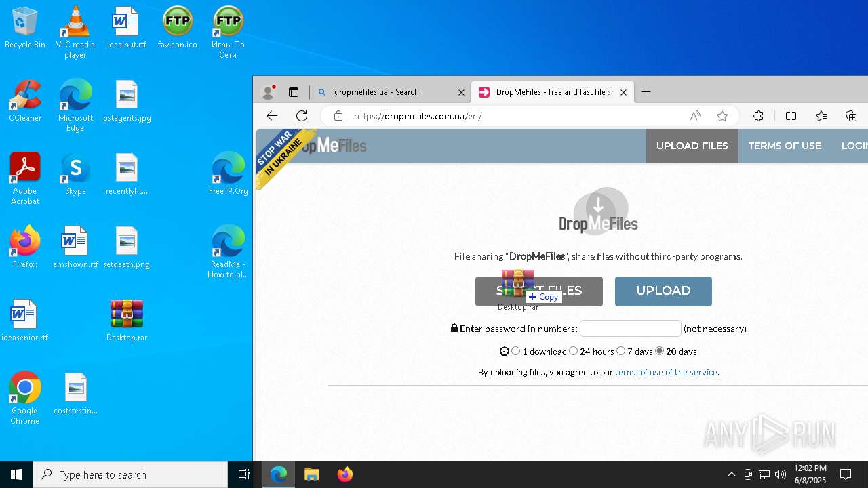Image resolution: width=868 pixels, height=488 pixels.
Task: Select localput.rtf document icon
Action: 127,28
